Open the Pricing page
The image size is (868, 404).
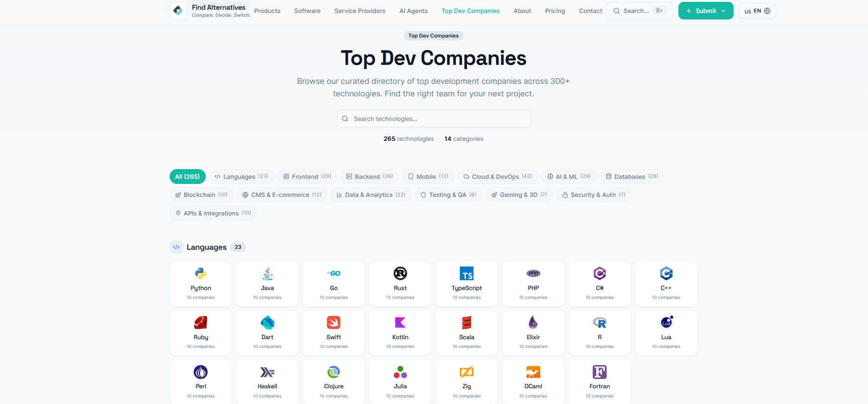pos(555,11)
